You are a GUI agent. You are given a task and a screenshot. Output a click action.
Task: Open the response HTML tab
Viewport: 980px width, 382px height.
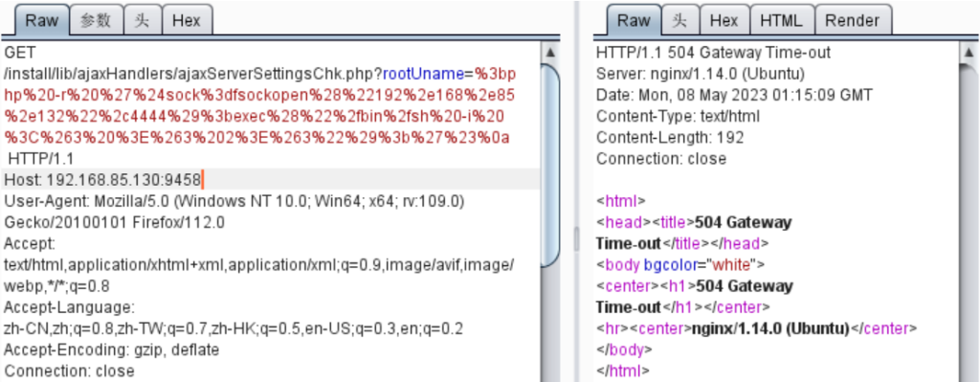pos(781,20)
